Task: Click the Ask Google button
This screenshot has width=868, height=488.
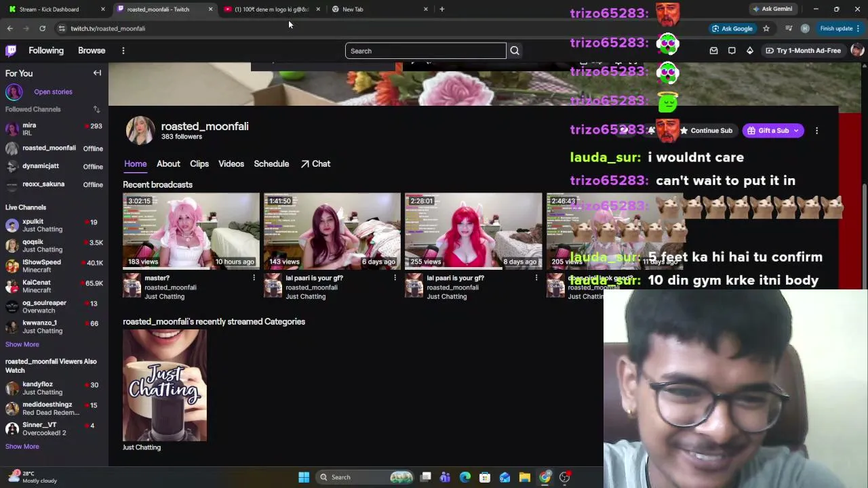Action: coord(732,28)
